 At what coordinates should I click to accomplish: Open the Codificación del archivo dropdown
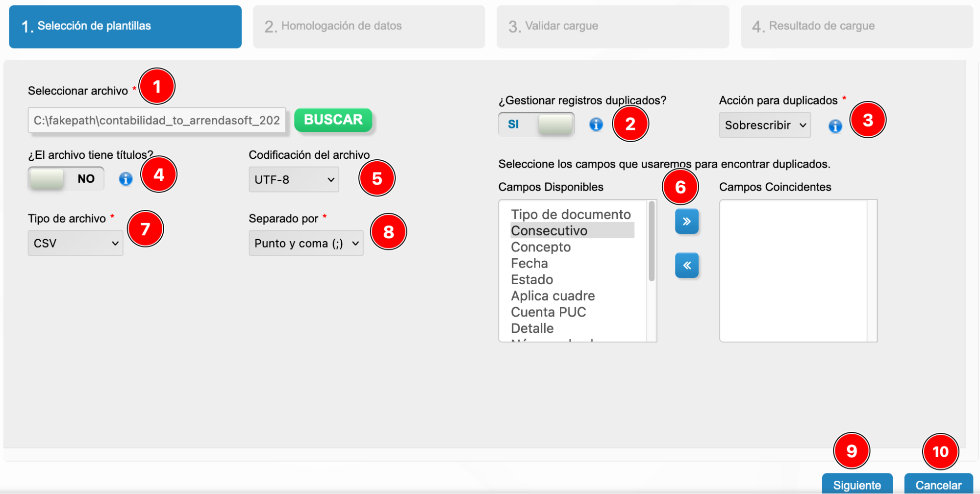click(293, 179)
